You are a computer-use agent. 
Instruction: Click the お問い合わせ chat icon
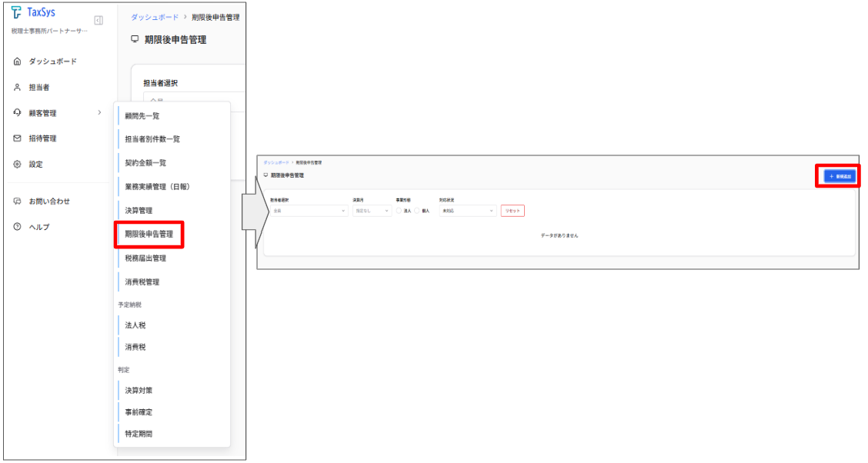17,202
